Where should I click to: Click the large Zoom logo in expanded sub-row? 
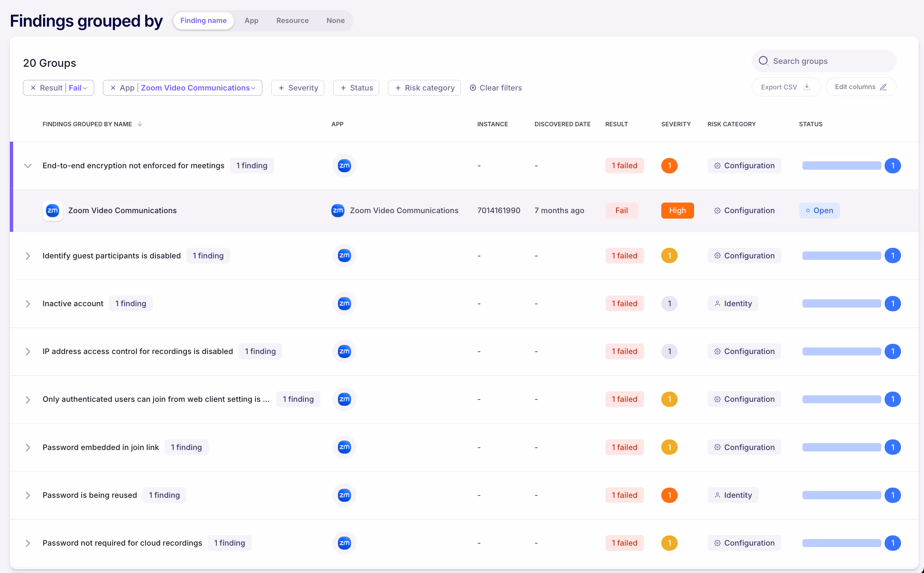(53, 210)
